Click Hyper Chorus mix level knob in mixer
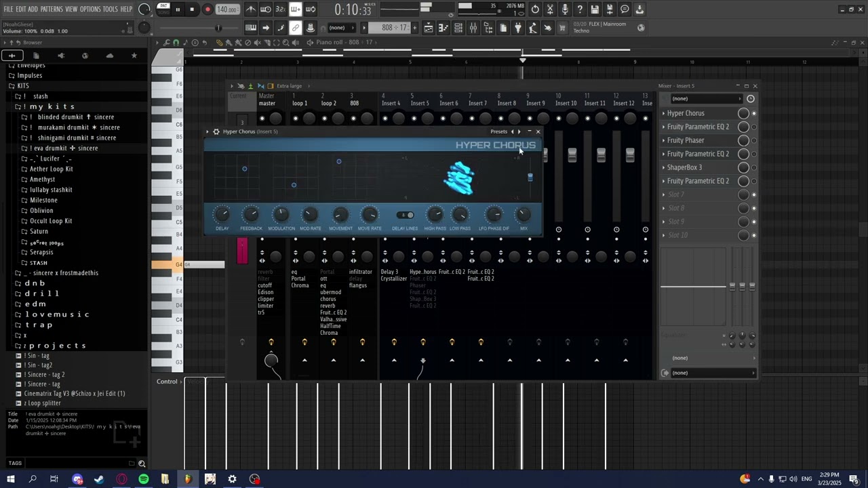This screenshot has width=868, height=488. pos(743,113)
